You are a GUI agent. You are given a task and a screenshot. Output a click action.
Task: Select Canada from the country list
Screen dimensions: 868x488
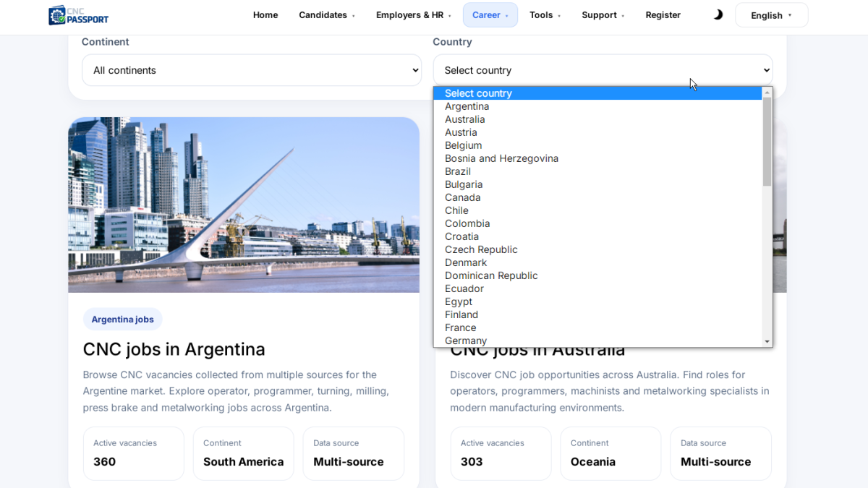pos(597,197)
